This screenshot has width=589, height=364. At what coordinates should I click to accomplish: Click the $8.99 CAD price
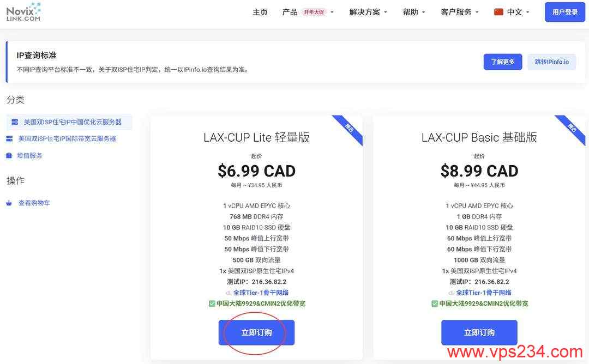pos(479,171)
